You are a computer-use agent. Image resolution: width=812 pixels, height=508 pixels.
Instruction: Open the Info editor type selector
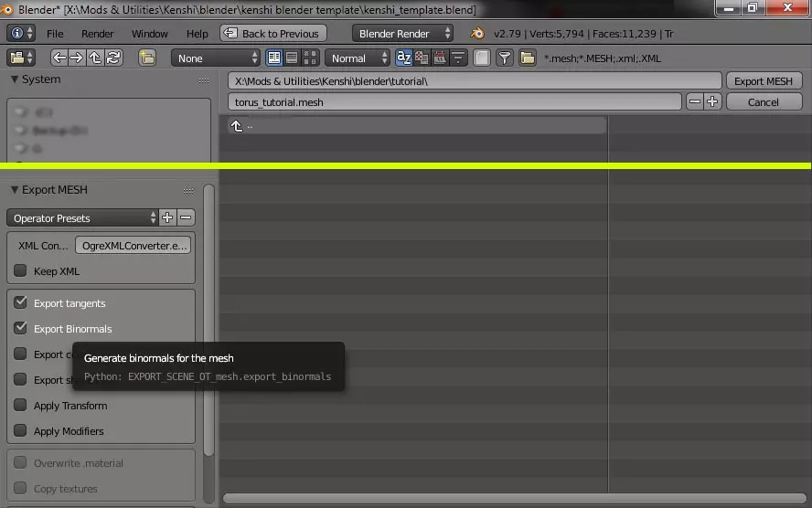(x=21, y=34)
